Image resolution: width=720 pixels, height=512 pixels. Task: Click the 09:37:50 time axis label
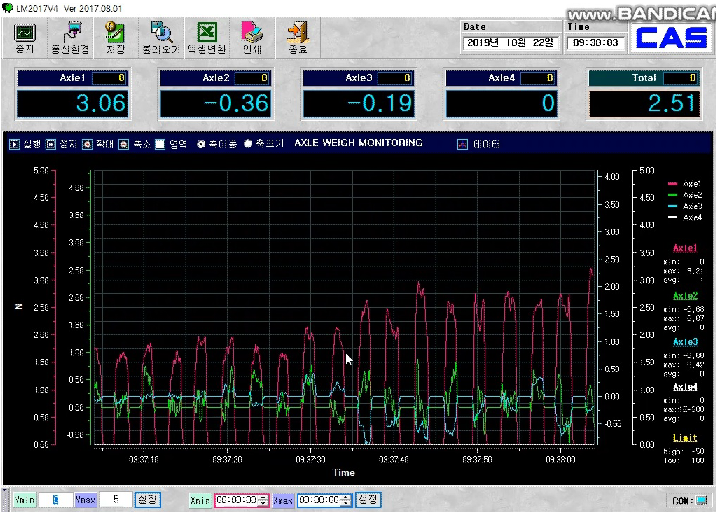click(477, 459)
